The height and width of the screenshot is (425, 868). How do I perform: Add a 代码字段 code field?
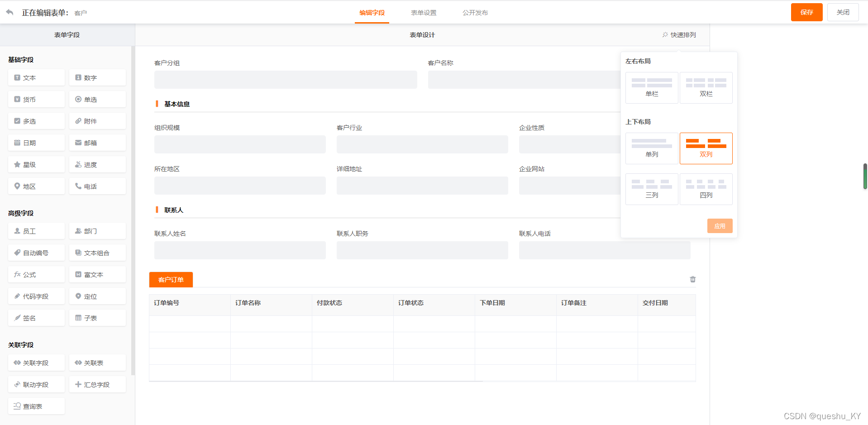(x=36, y=296)
